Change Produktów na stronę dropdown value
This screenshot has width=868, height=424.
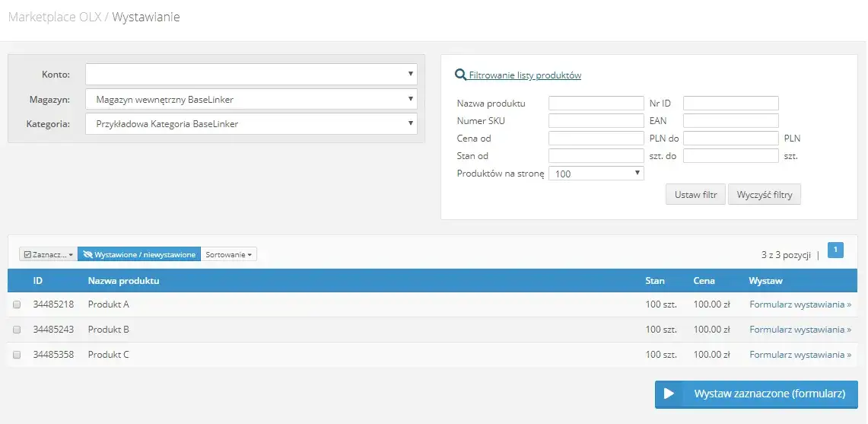point(596,174)
